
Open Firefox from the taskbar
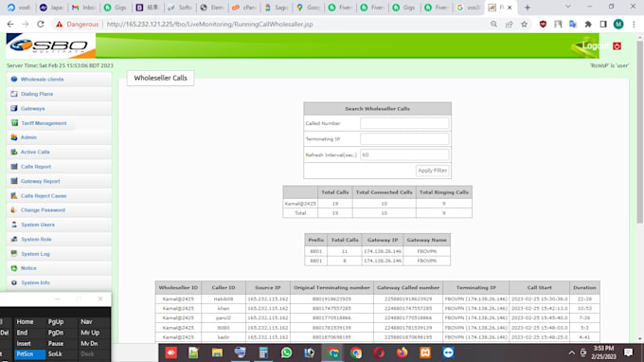(402, 353)
